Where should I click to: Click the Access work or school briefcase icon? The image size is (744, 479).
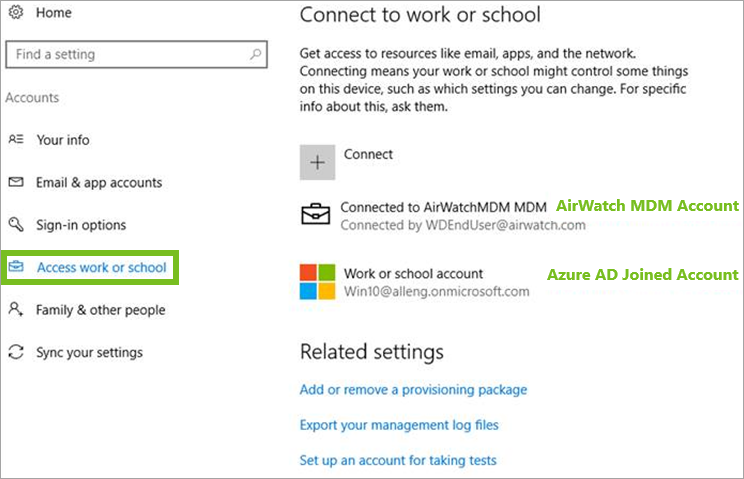tap(16, 266)
